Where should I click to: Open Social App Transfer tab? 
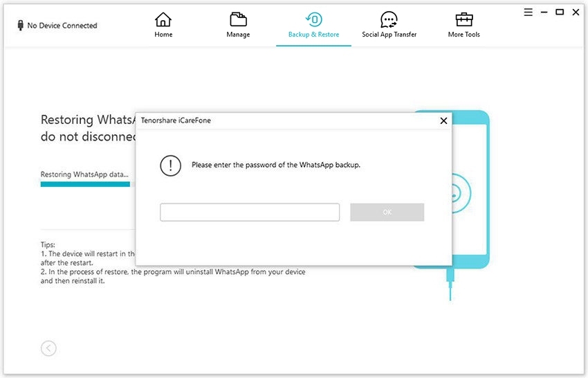(x=389, y=25)
